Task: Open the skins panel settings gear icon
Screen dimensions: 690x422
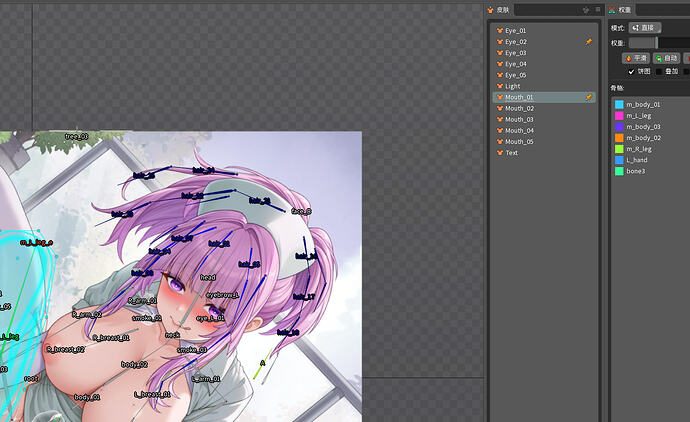Action: (586, 10)
